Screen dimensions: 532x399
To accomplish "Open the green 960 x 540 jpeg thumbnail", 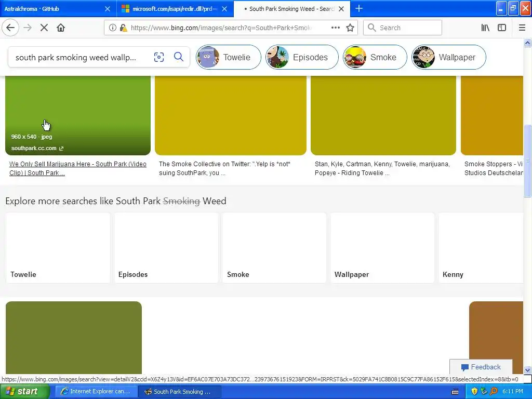I will [78, 115].
